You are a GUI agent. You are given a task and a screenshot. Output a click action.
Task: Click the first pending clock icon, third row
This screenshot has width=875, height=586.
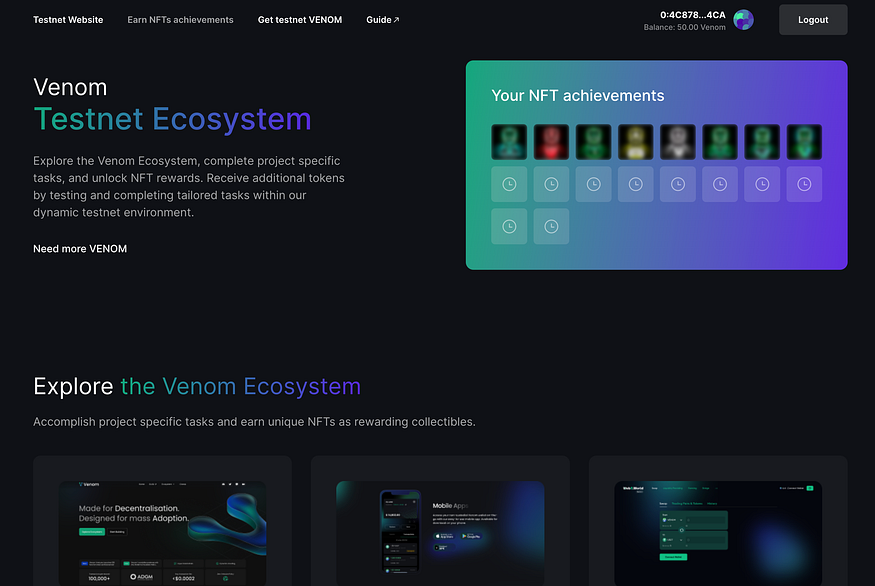pyautogui.click(x=509, y=226)
